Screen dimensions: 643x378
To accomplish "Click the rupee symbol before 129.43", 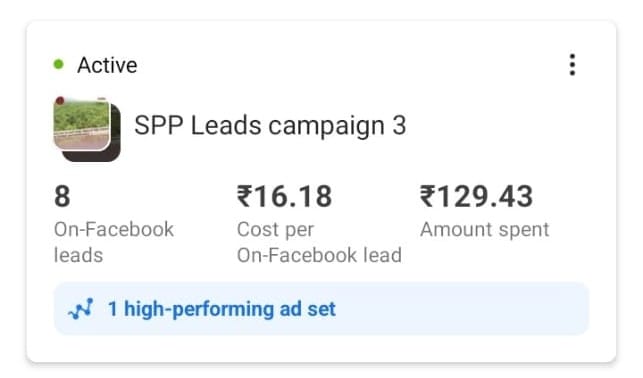I will click(427, 196).
